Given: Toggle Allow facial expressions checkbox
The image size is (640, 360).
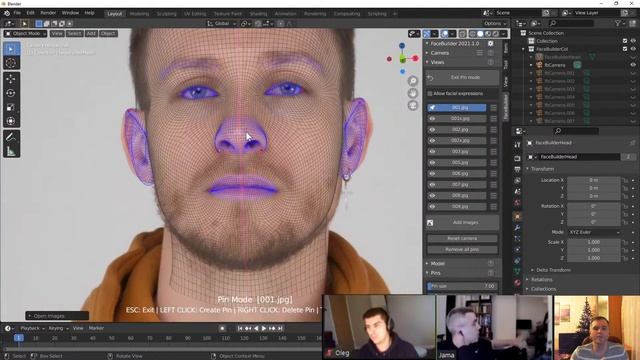Looking at the screenshot, I should point(430,93).
